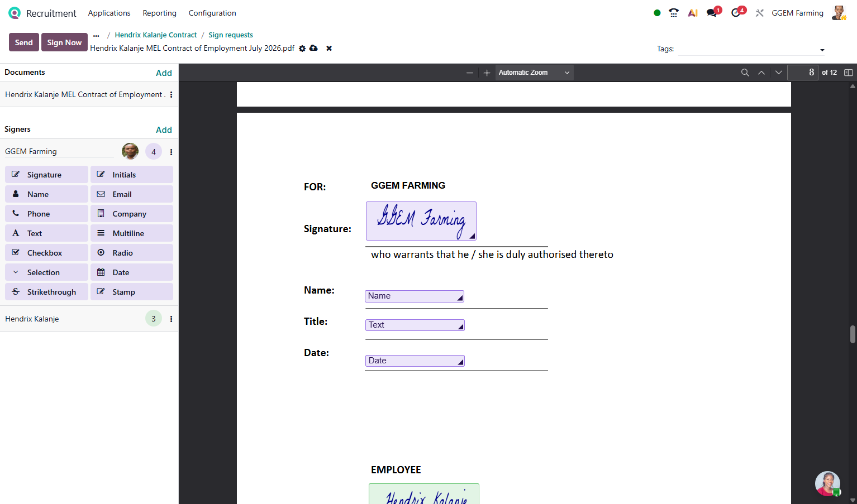
Task: Select the Selection field type
Action: (47, 272)
